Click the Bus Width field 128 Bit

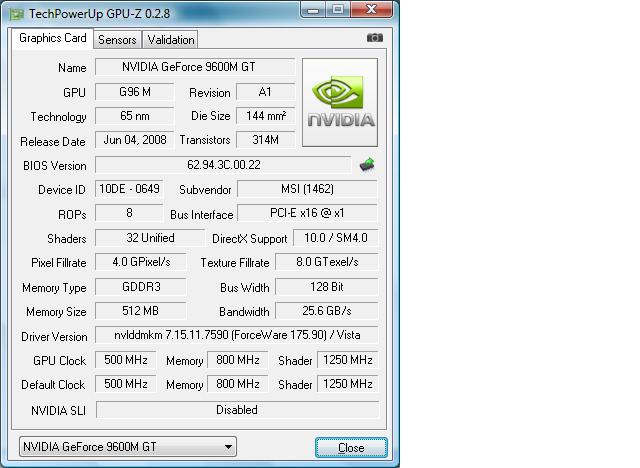327,287
